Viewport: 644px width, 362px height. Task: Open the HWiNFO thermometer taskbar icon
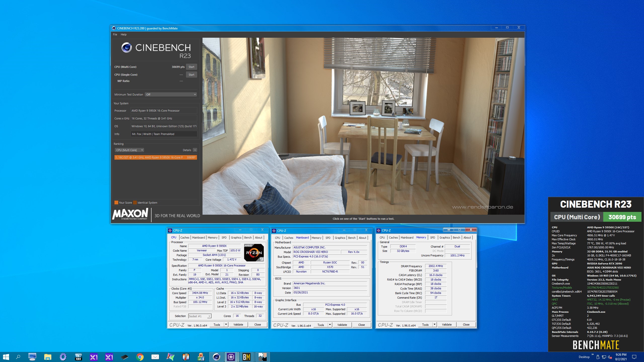[186, 357]
